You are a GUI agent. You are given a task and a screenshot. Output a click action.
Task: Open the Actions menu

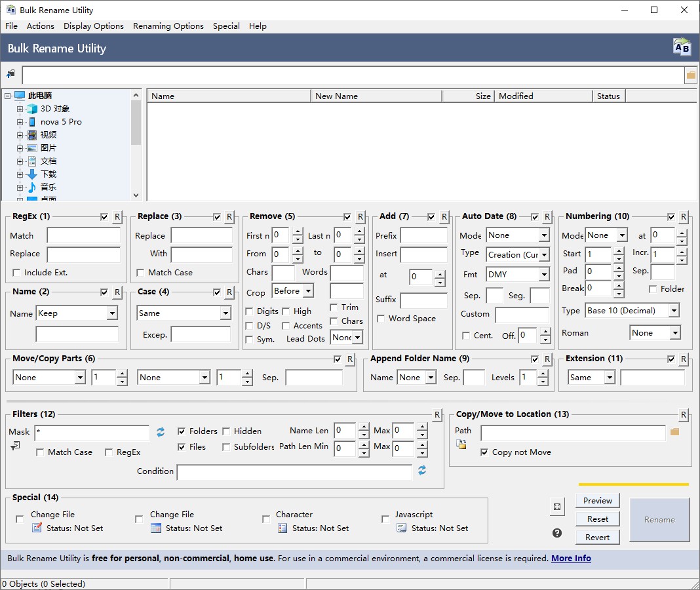40,26
